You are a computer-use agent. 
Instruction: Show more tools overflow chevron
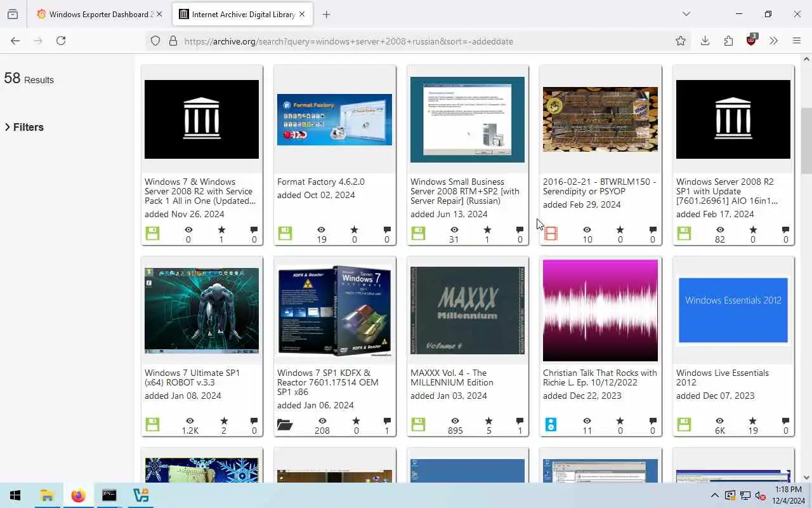pyautogui.click(x=773, y=41)
